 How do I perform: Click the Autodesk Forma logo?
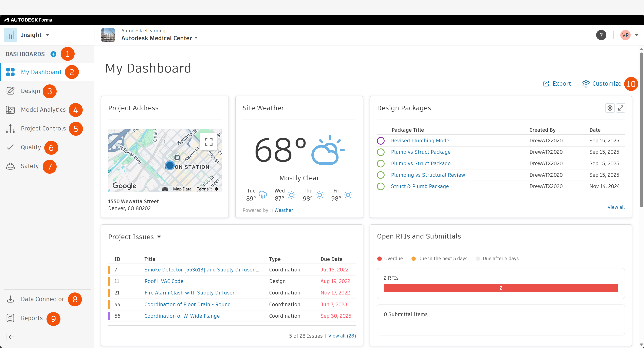[28, 20]
